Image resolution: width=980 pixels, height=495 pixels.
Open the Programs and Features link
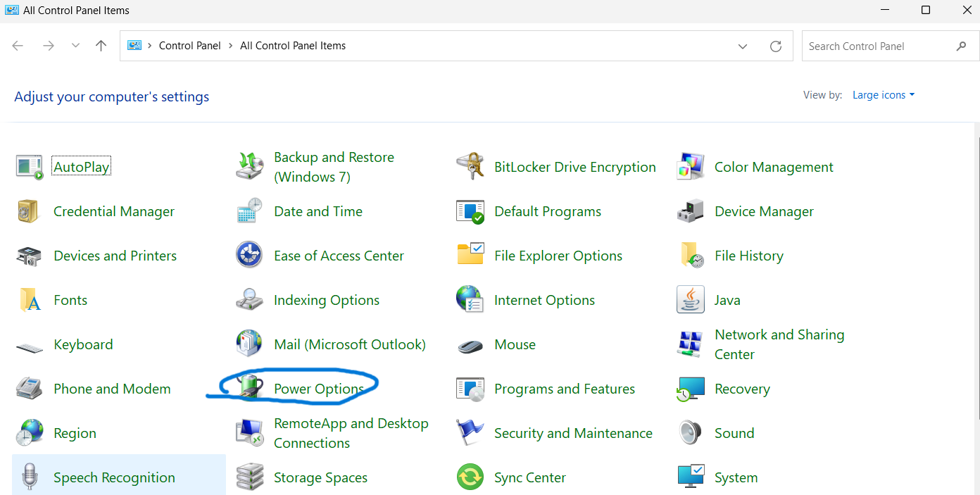point(564,389)
